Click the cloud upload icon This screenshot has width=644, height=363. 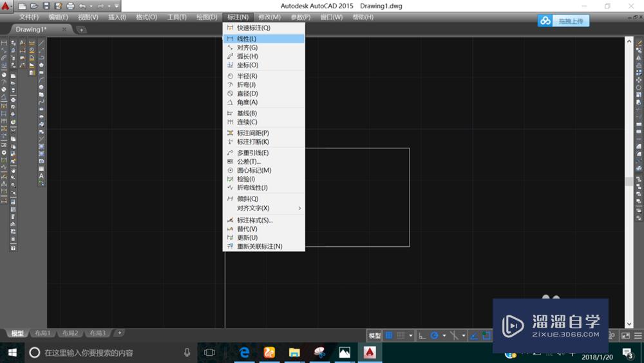[x=545, y=21]
